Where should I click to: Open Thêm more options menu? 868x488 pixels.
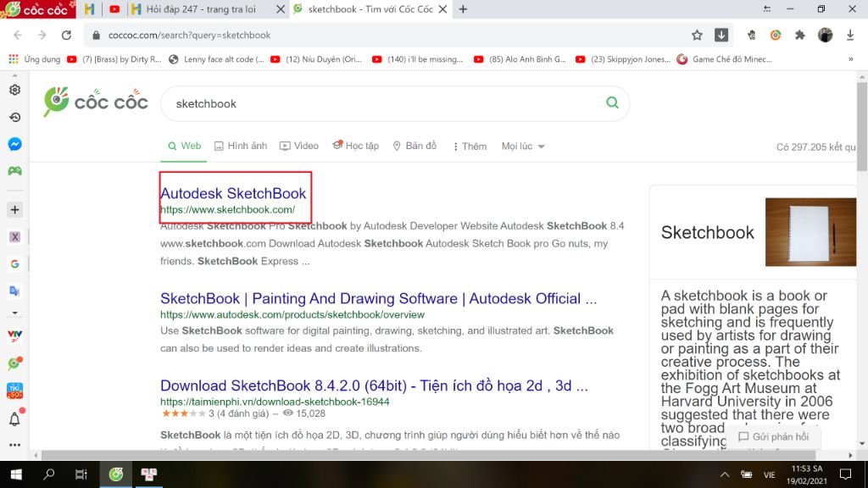coord(470,146)
